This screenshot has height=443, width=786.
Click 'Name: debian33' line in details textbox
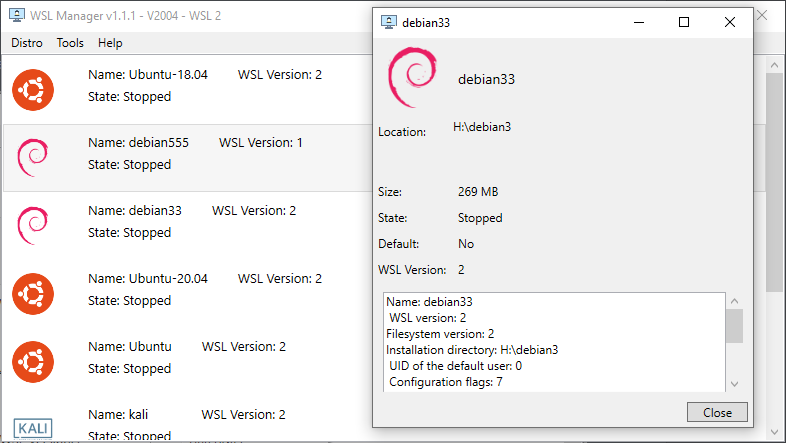[429, 302]
